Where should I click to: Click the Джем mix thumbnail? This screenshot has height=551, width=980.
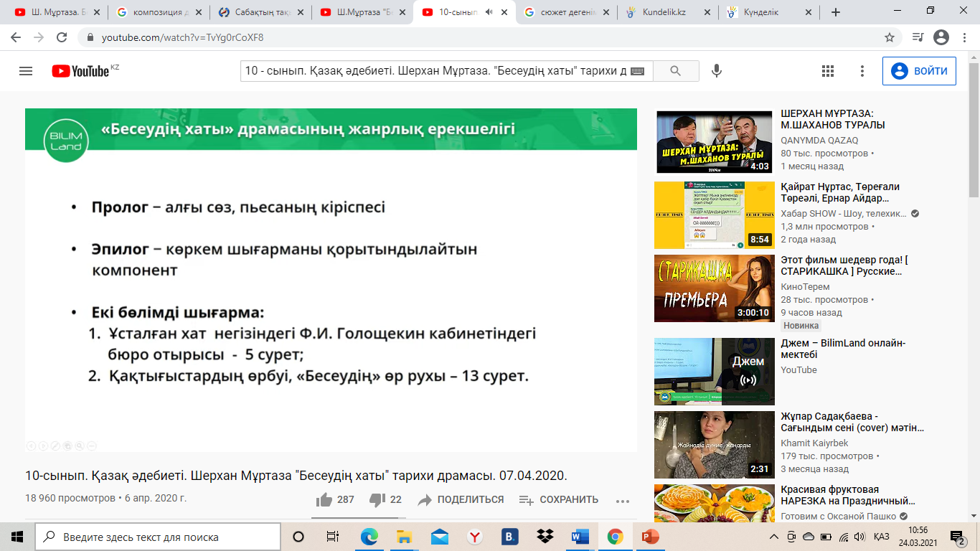(x=715, y=371)
